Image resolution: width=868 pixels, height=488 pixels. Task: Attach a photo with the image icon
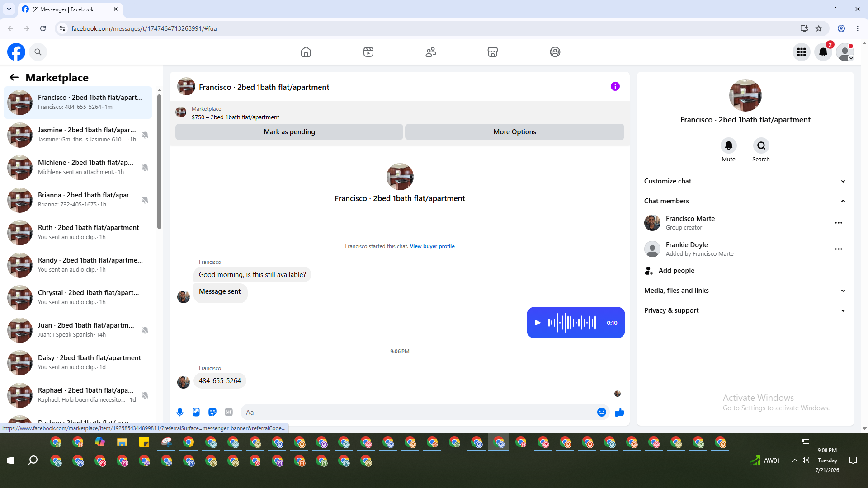pyautogui.click(x=196, y=412)
